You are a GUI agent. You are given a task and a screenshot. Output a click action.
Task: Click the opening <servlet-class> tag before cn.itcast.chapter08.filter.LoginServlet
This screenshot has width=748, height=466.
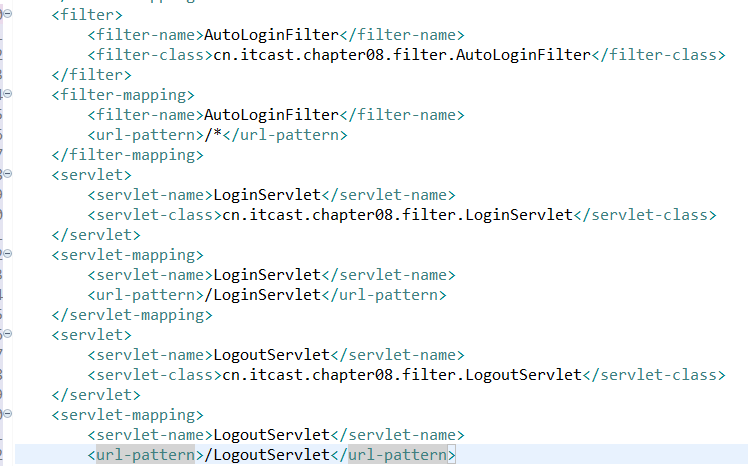155,215
